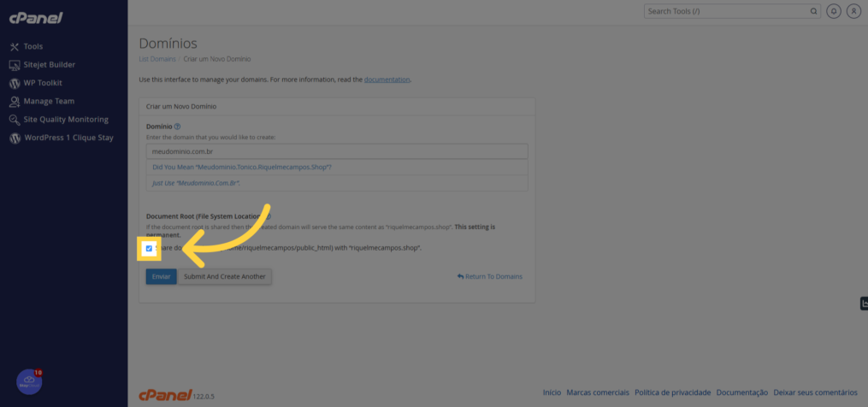Viewport: 868px width, 407px height.
Task: Go back to List Domains breadcrumb
Action: point(157,59)
